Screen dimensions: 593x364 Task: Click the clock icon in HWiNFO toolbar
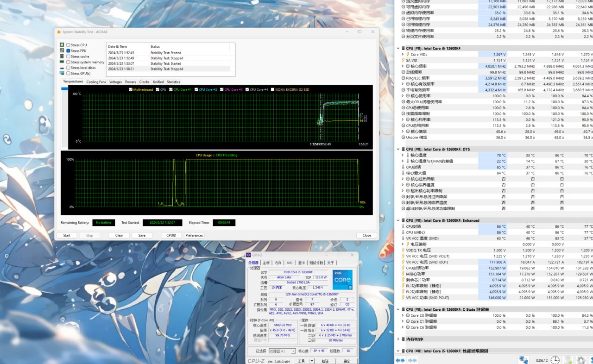(555, 360)
